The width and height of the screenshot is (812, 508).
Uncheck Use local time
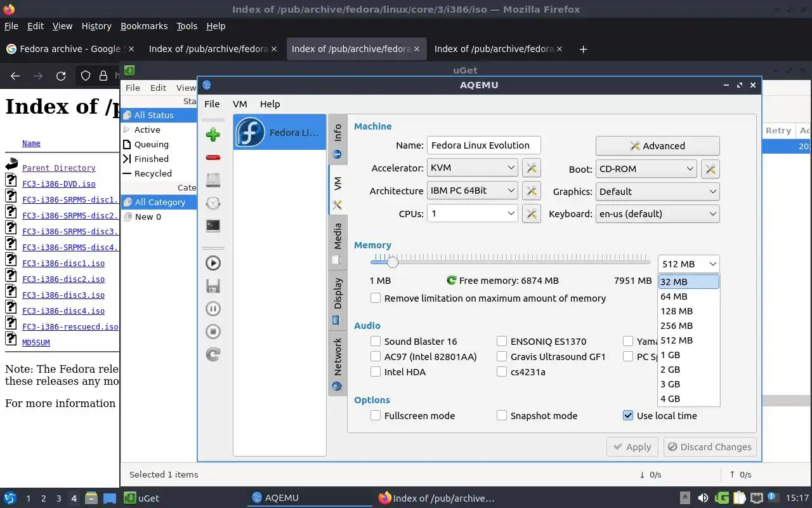pos(628,415)
